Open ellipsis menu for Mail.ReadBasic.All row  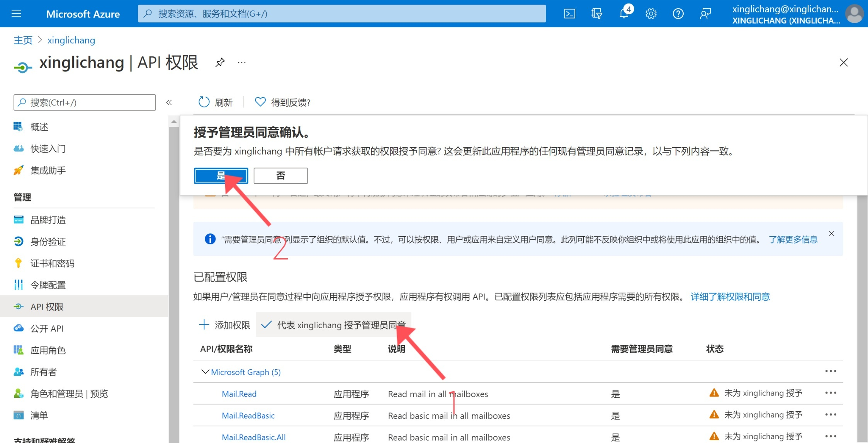coord(831,436)
